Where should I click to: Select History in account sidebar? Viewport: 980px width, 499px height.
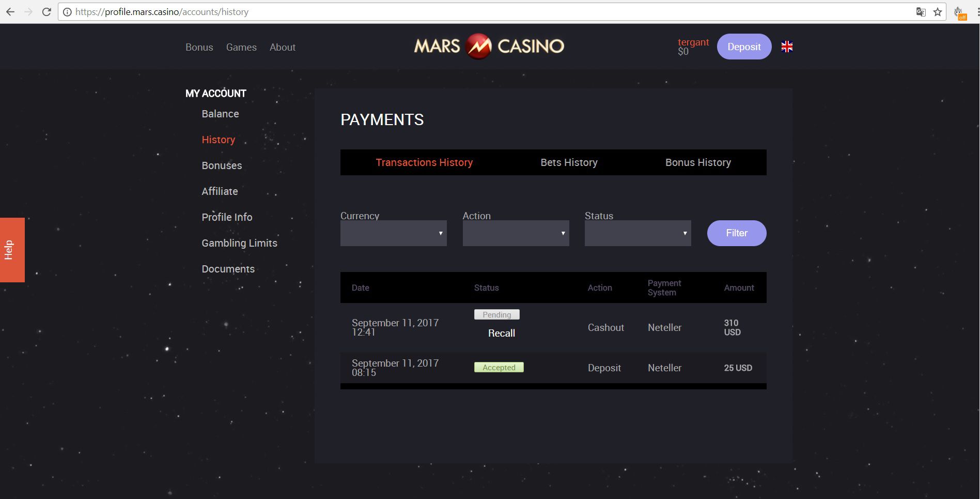click(x=219, y=140)
